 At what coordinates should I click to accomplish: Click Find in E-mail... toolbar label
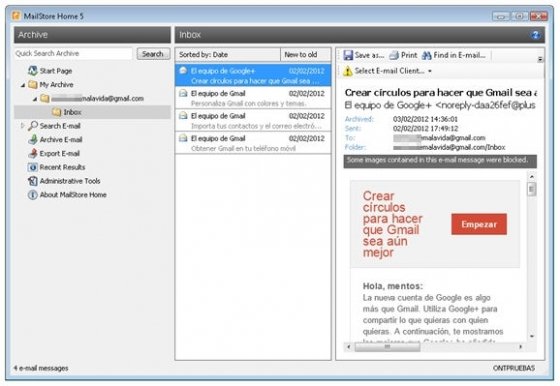tap(459, 55)
